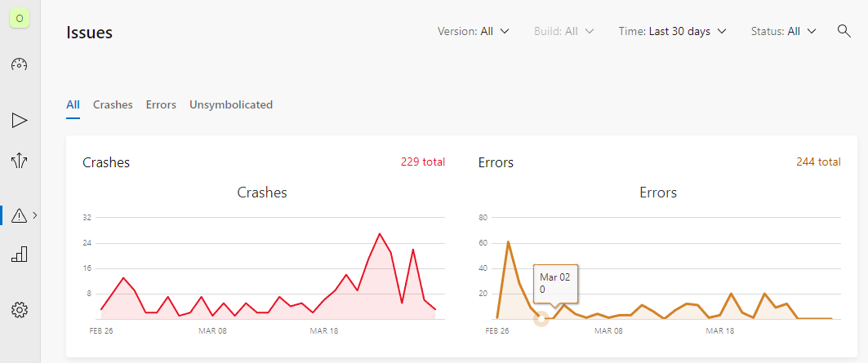This screenshot has height=363, width=868.
Task: Click the 244 total errors label
Action: pos(817,162)
